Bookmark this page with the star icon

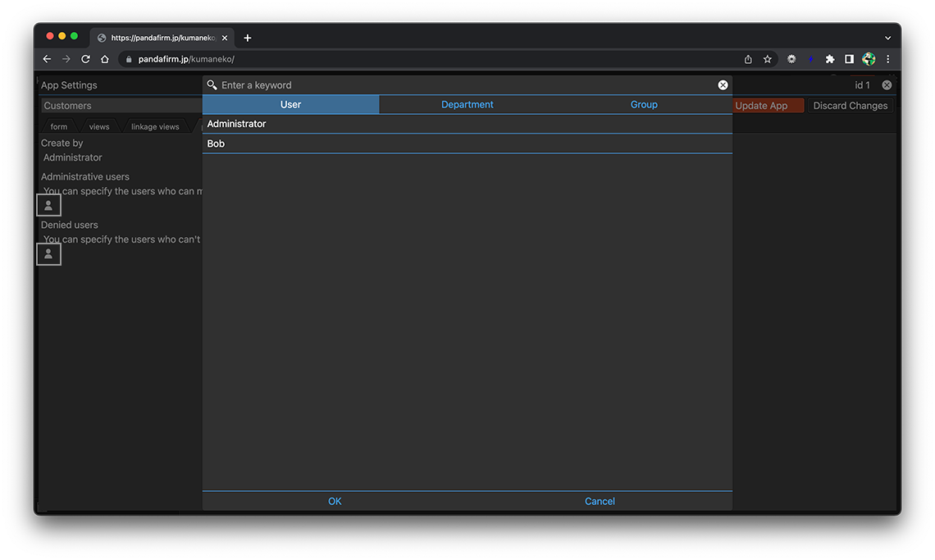768,59
